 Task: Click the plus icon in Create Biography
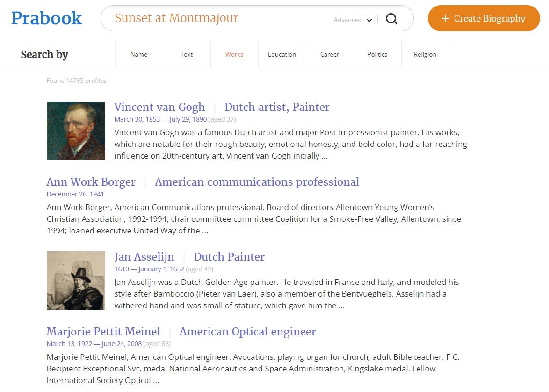[445, 18]
